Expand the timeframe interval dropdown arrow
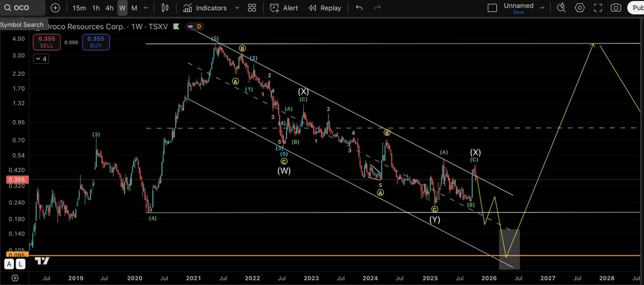This screenshot has height=285, width=644. tap(145, 8)
